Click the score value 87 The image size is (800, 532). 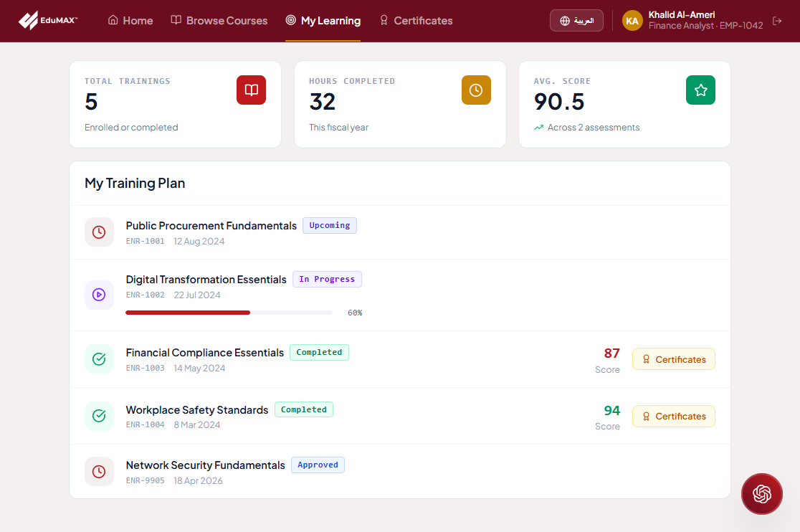point(611,353)
